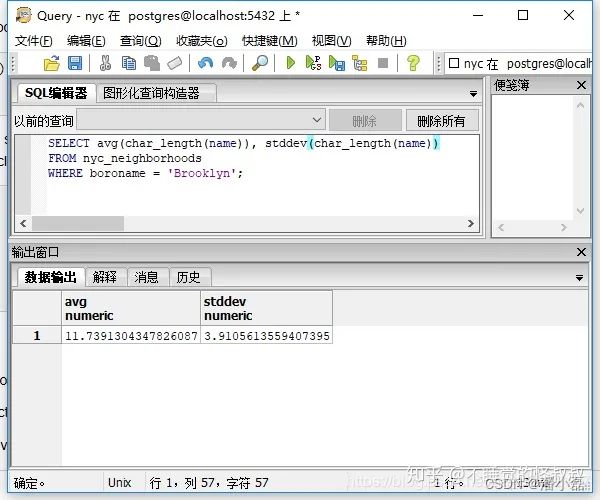
Task: Close the 输出窗口 panel
Action: 581,252
